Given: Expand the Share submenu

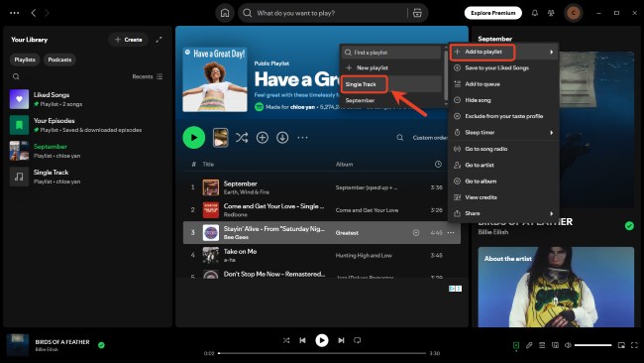Looking at the screenshot, I should tap(503, 213).
